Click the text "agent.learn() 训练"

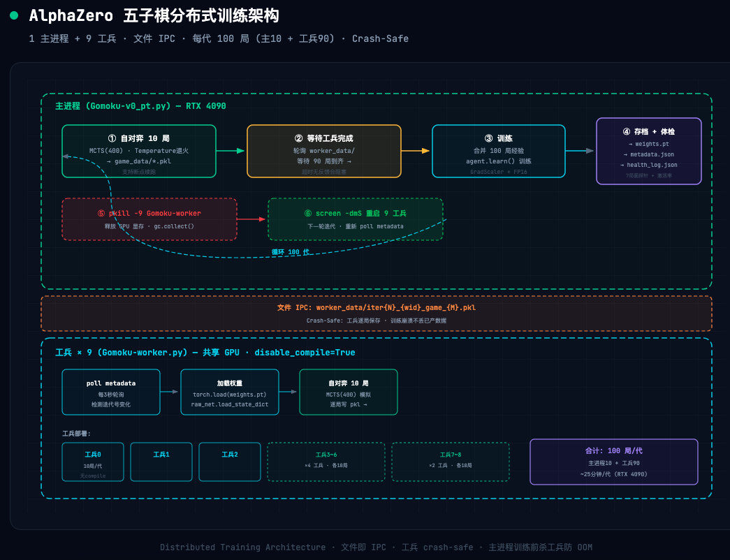tap(498, 161)
